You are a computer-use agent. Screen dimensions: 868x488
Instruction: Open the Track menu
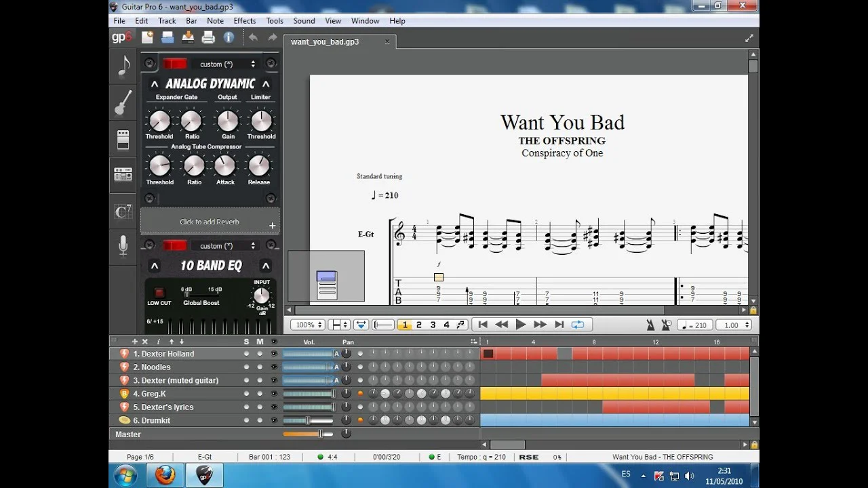point(167,21)
